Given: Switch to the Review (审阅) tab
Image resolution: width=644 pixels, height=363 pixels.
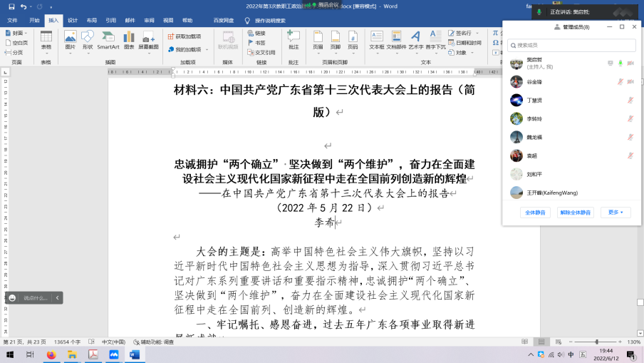Looking at the screenshot, I should point(149,21).
